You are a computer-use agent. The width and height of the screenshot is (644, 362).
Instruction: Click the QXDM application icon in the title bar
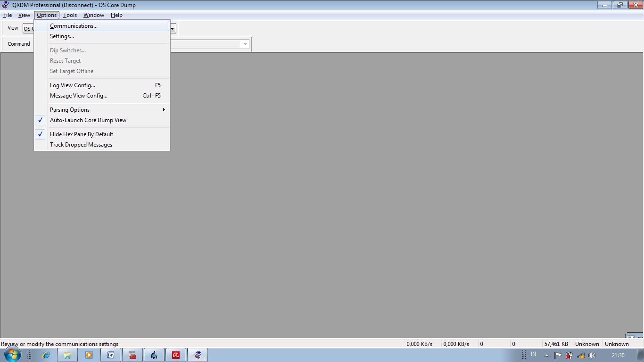[x=5, y=5]
